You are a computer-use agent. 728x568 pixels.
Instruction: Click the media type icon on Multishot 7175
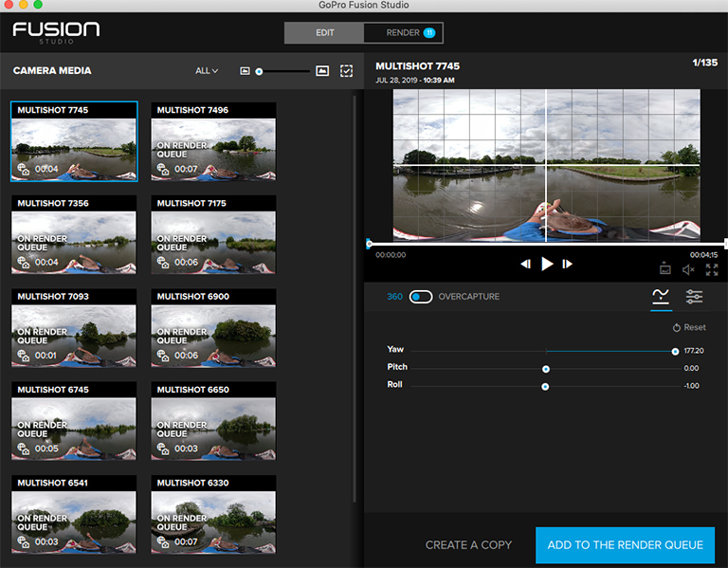(x=162, y=263)
